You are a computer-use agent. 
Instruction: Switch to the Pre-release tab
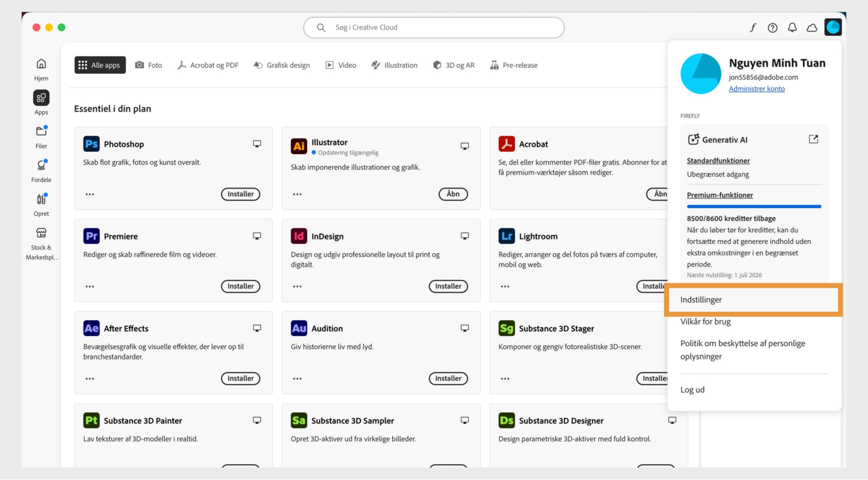click(x=514, y=65)
